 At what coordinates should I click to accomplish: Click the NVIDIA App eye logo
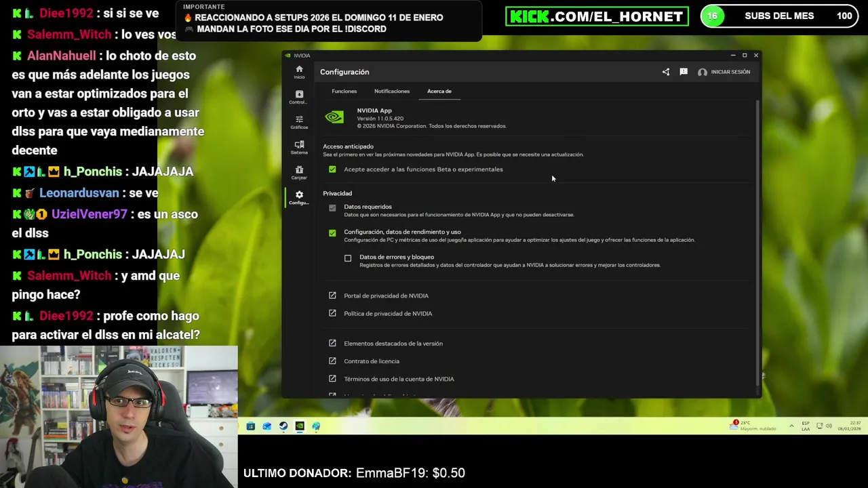[334, 117]
